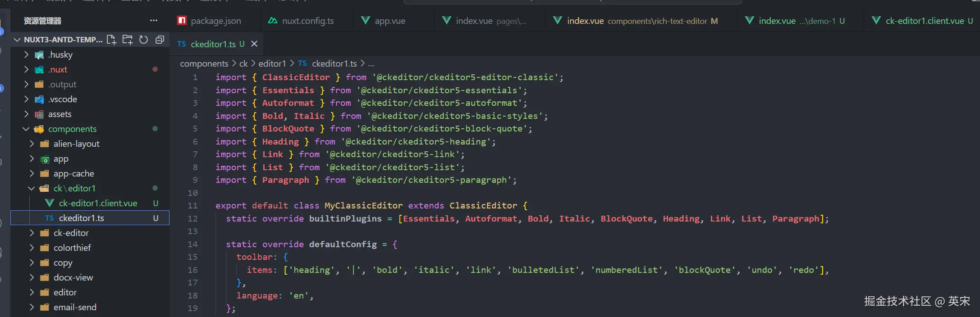The width and height of the screenshot is (980, 317).
Task: Click the 'en' language value
Action: [299, 296]
